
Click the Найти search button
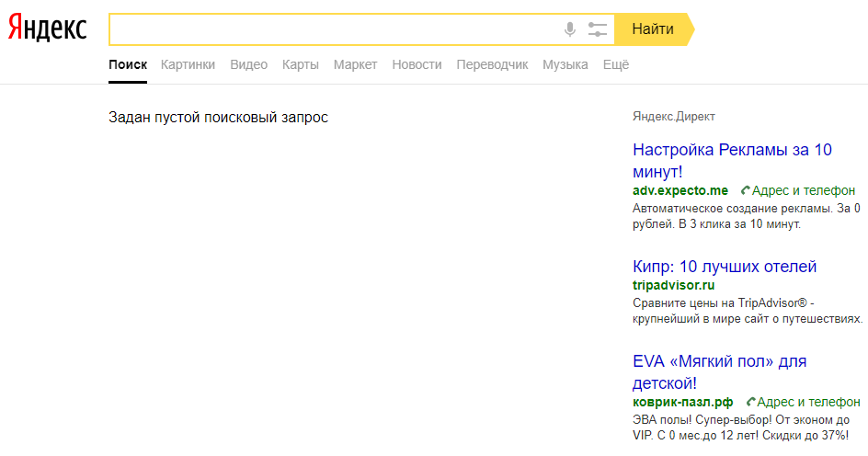(654, 29)
